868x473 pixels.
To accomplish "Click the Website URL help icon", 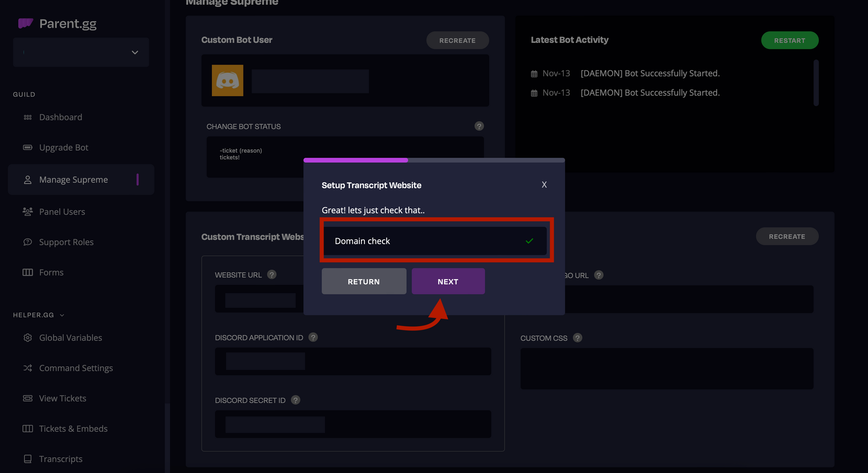I will point(272,274).
